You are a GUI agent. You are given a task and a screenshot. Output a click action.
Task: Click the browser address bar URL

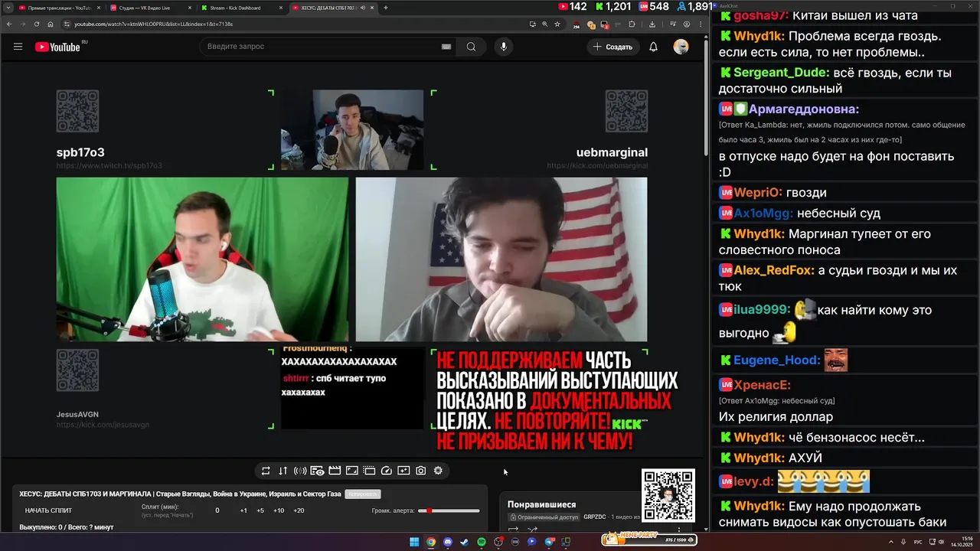[x=153, y=24]
